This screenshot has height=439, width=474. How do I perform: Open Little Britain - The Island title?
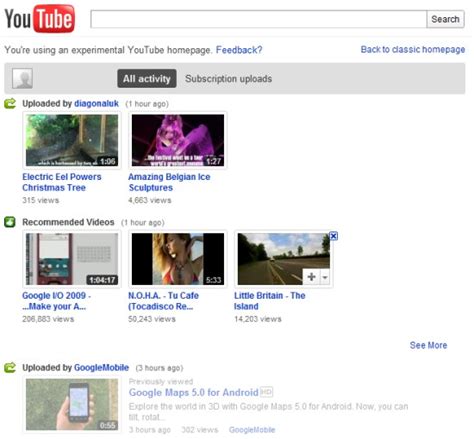269,301
